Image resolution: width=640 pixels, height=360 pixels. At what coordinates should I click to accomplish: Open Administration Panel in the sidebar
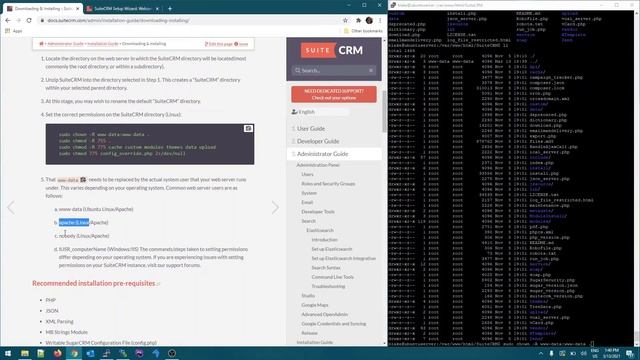(318, 165)
